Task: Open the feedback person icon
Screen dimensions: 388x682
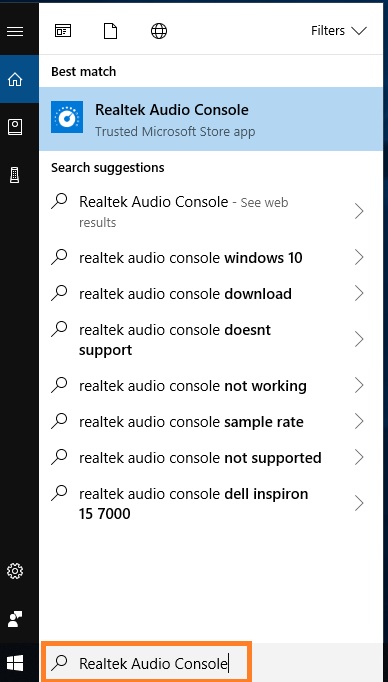Action: [x=15, y=618]
